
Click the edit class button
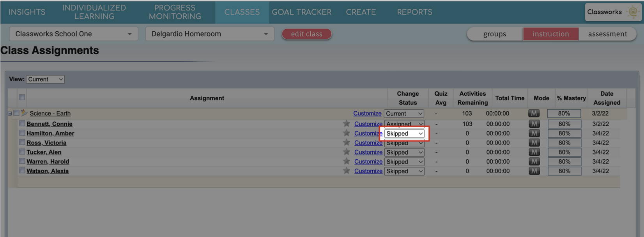[x=307, y=34]
